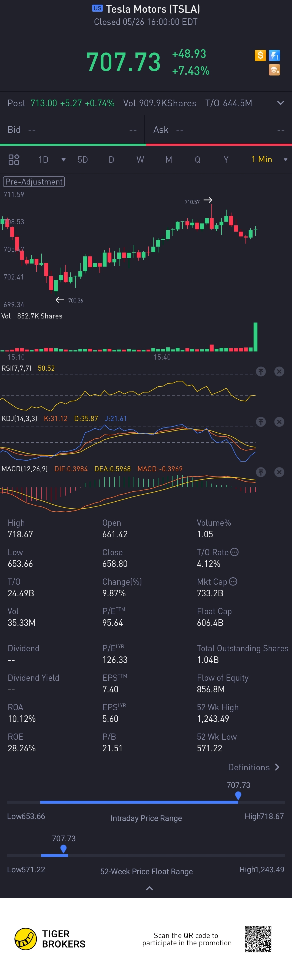The image size is (292, 980).
Task: Tap the blue lightning bolt icon
Action: [274, 55]
